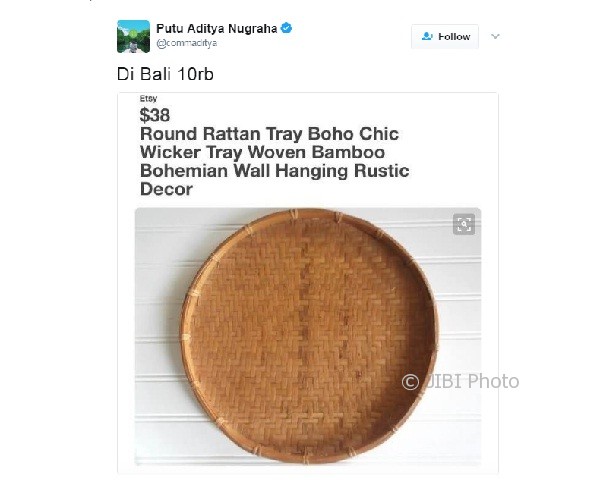Click the person-plus icon in Follow
600x480 pixels.
(x=427, y=36)
